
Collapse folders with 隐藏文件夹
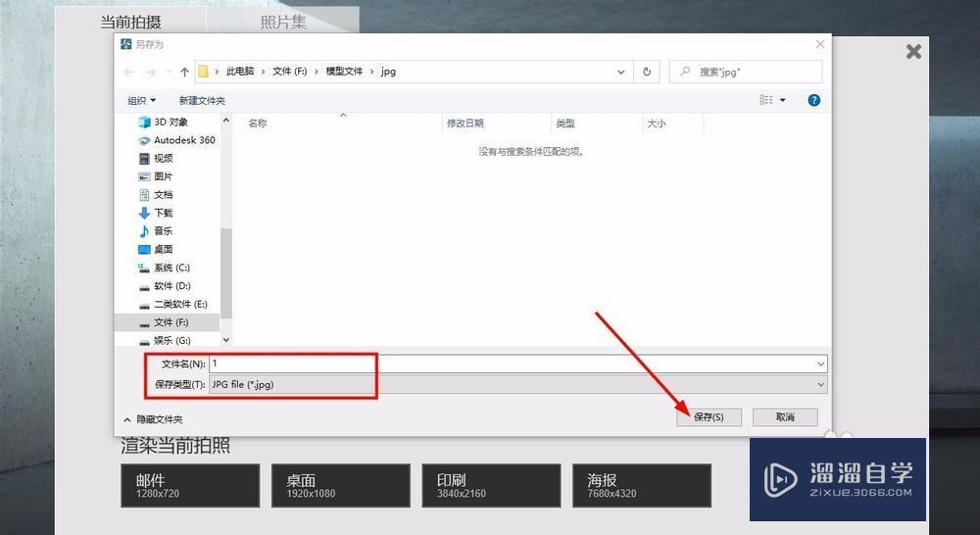tap(154, 419)
